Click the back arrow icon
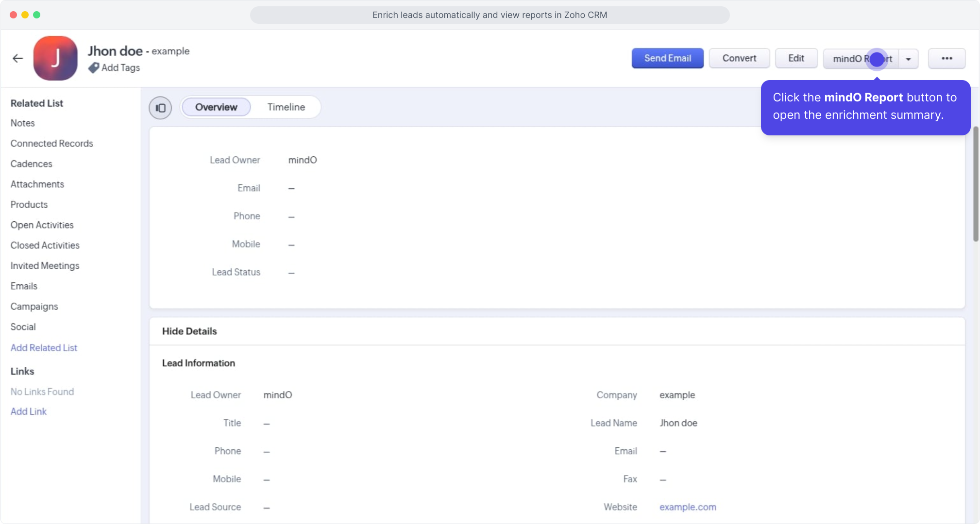Image resolution: width=980 pixels, height=524 pixels. [x=18, y=59]
